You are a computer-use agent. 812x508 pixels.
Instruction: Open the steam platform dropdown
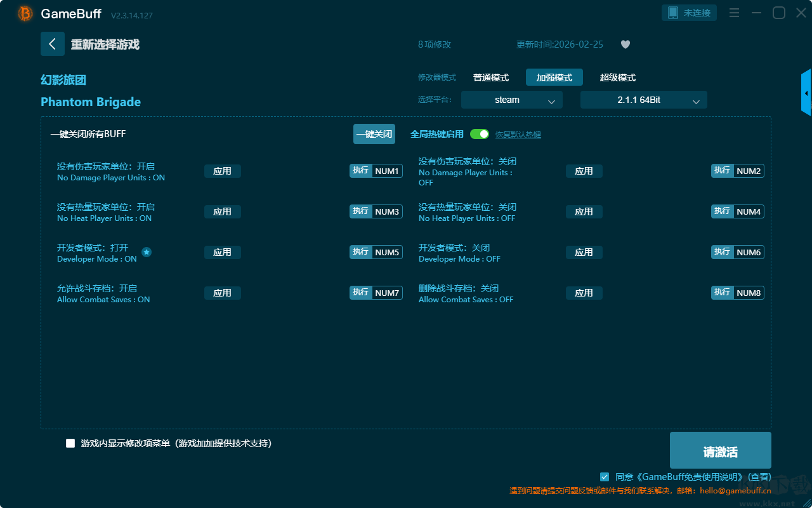point(511,100)
